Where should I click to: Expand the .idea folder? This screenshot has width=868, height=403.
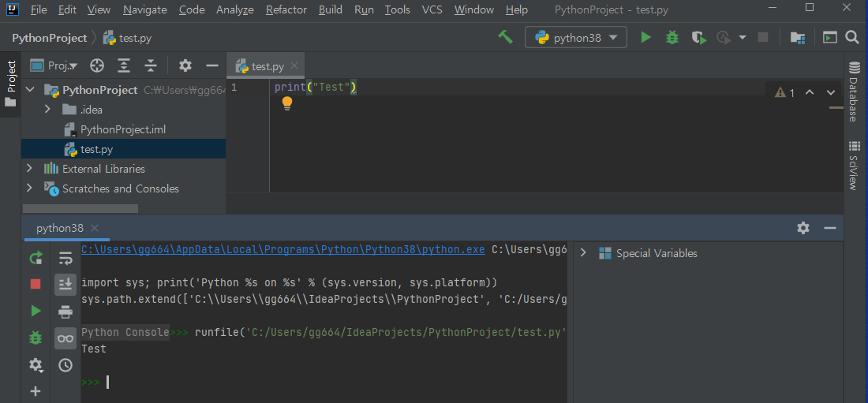(47, 110)
